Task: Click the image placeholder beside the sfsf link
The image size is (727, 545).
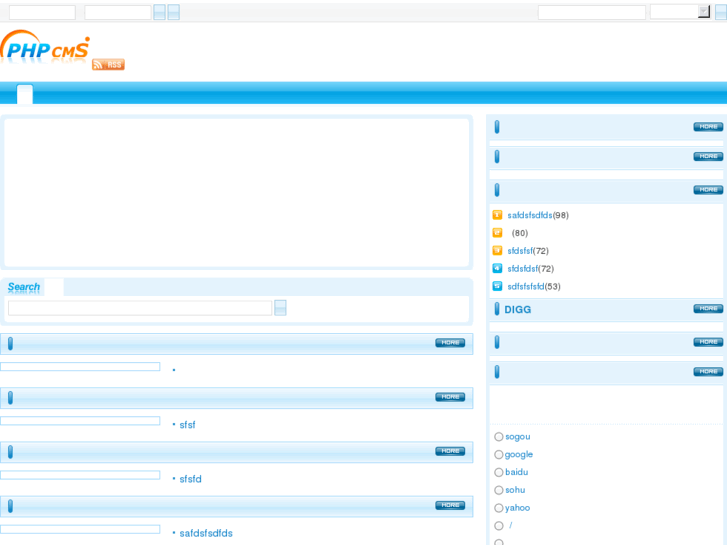Action: click(80, 421)
